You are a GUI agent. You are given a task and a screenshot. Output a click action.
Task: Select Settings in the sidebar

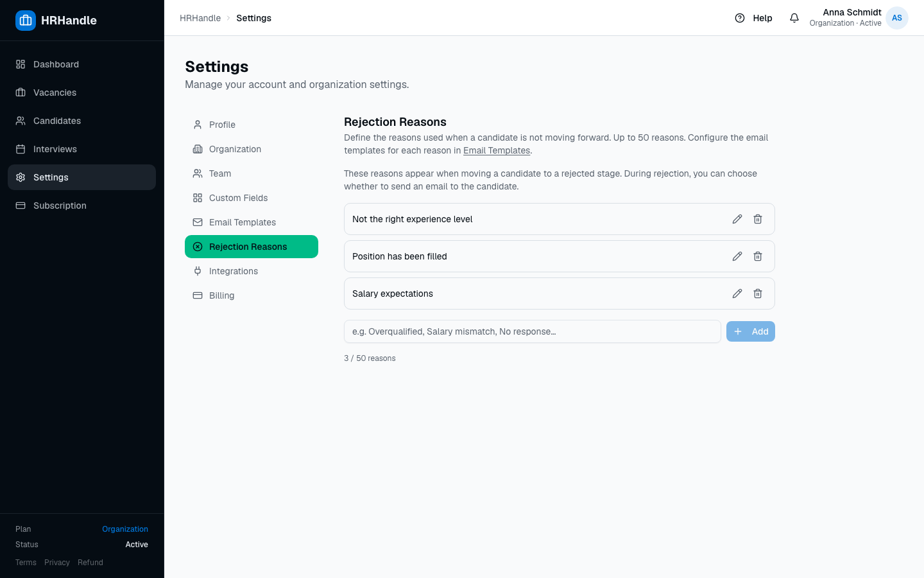[x=81, y=177]
